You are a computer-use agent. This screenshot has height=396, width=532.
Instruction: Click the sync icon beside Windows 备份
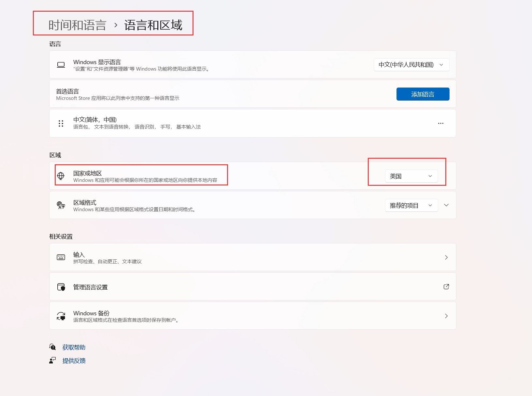click(x=61, y=316)
